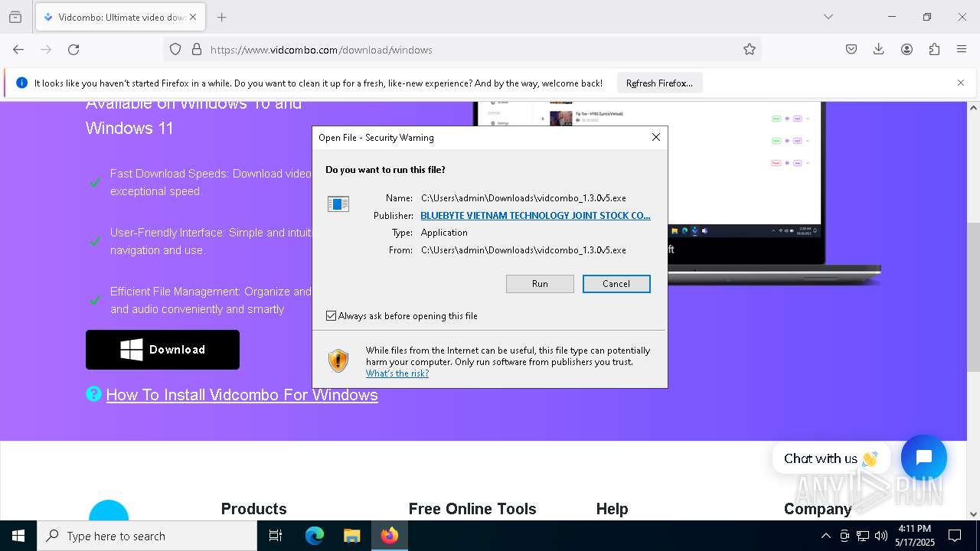The width and height of the screenshot is (980, 551).
Task: Open the Firefox downloads panel
Action: click(x=879, y=50)
